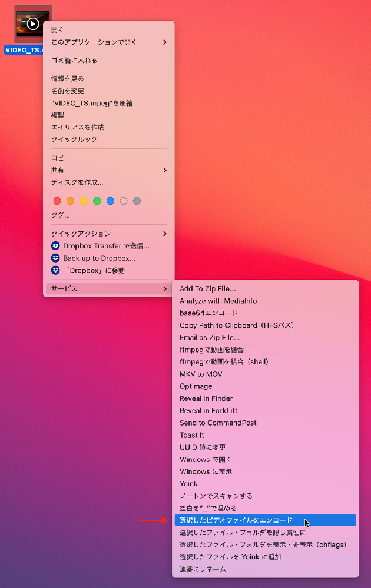Click Send to CommandPost service
This screenshot has width=371, height=588.
[x=265, y=423]
